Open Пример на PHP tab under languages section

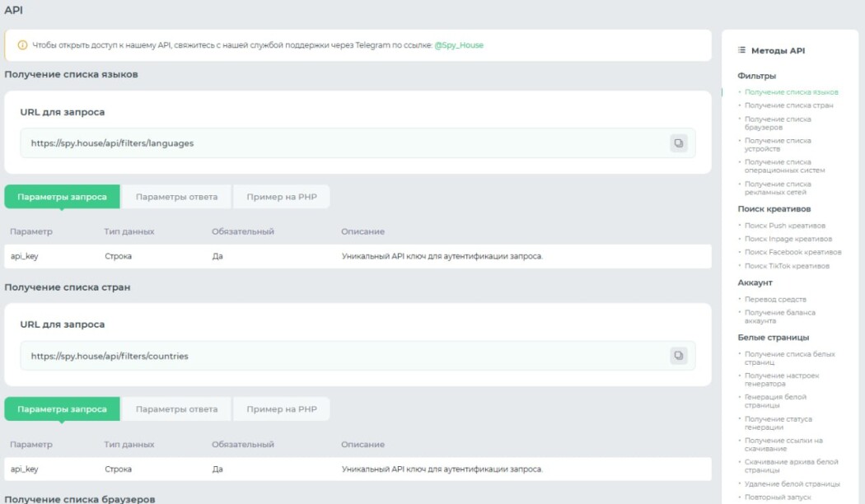[x=282, y=197]
